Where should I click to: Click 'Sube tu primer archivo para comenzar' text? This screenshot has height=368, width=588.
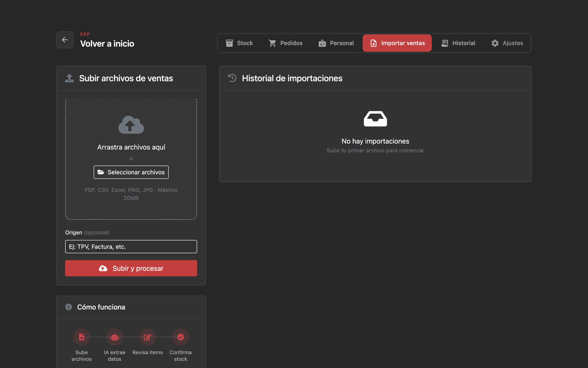point(375,151)
